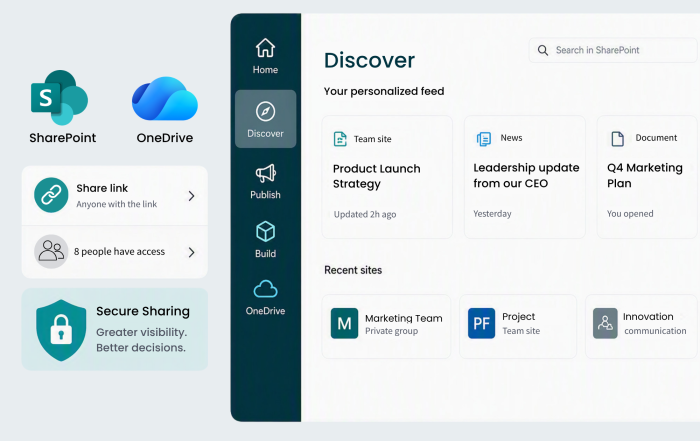Click the Innovation site people icon
Image resolution: width=700 pixels, height=441 pixels.
[x=605, y=323]
